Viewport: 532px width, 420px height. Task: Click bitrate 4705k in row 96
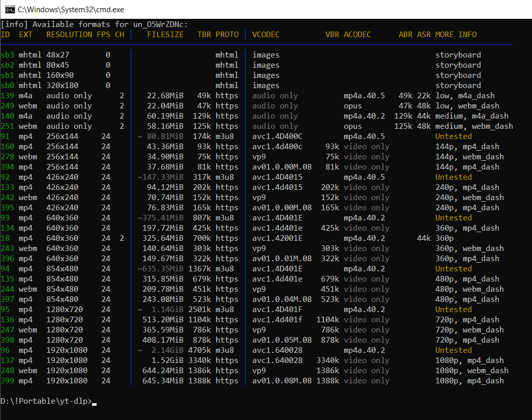199,350
